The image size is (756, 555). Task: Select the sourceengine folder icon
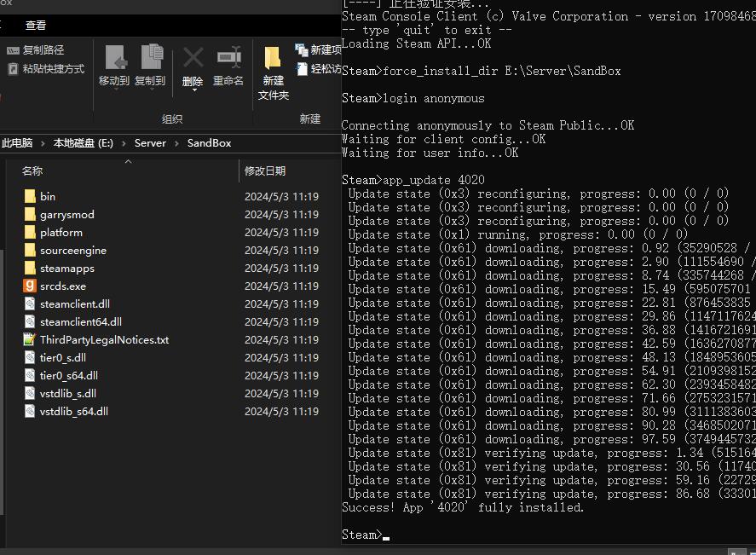coord(30,250)
